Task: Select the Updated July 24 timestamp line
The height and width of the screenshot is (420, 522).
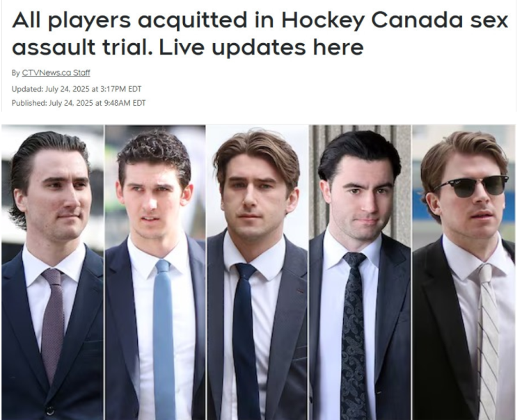Action: click(x=77, y=89)
